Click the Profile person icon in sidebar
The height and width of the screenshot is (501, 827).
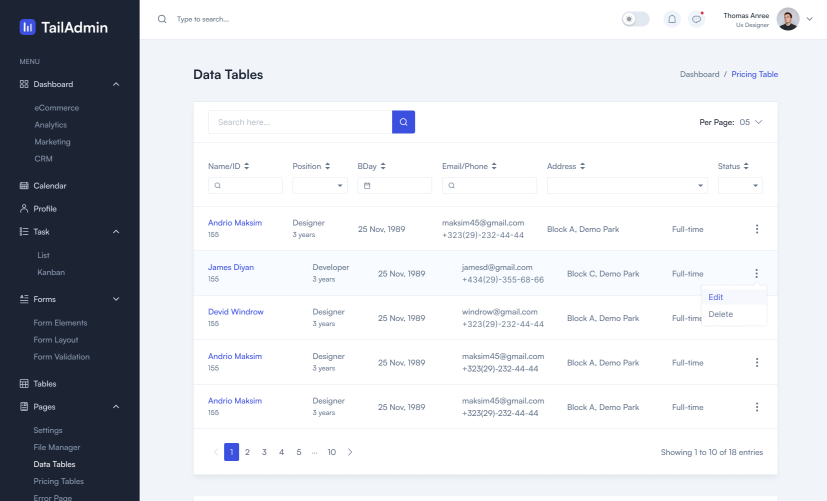pos(24,208)
